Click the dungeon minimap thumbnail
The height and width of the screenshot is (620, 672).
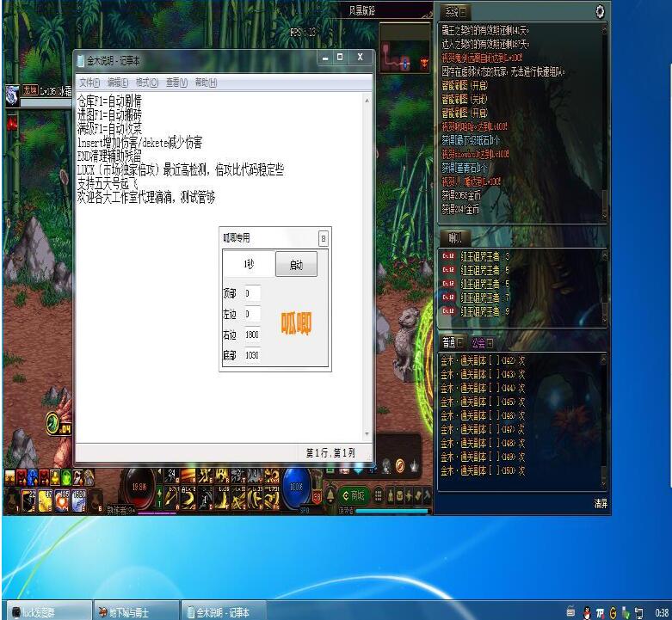(x=405, y=47)
